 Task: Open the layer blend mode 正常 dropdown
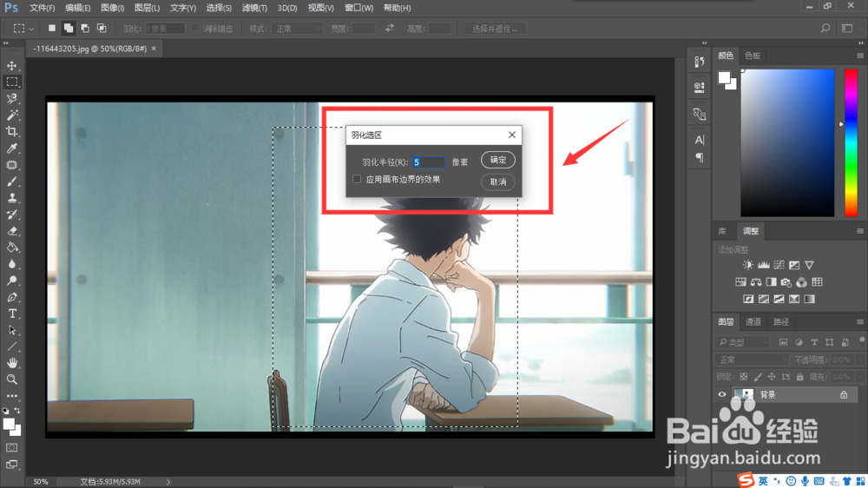coord(753,359)
